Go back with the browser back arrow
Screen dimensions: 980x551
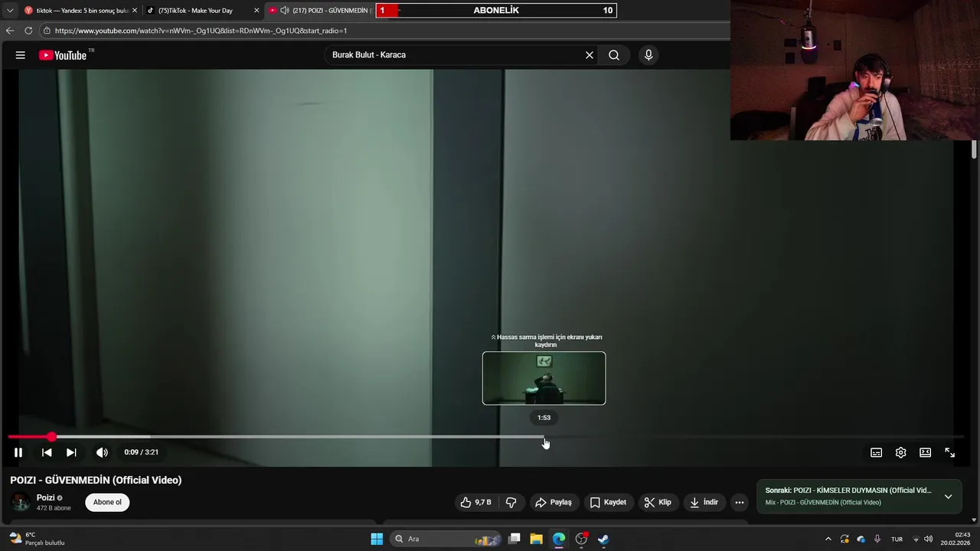(x=10, y=31)
